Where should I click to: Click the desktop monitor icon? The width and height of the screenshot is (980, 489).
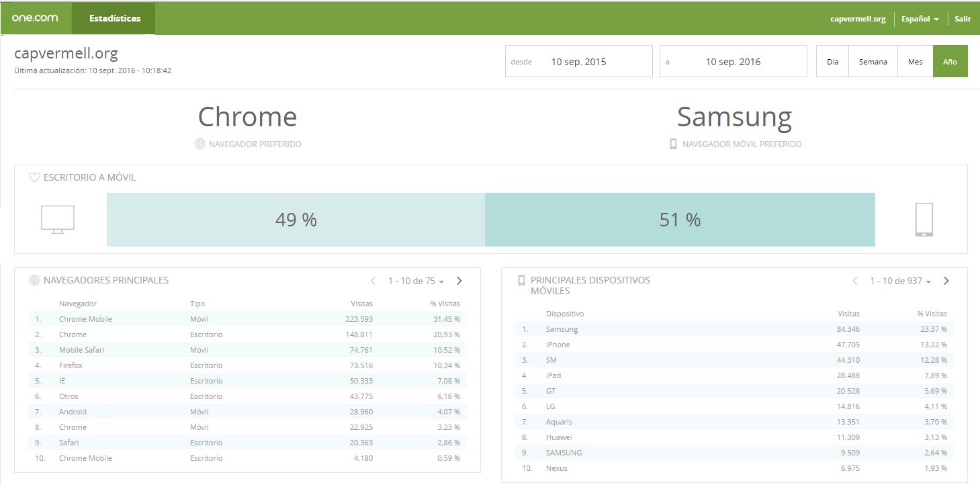(58, 220)
